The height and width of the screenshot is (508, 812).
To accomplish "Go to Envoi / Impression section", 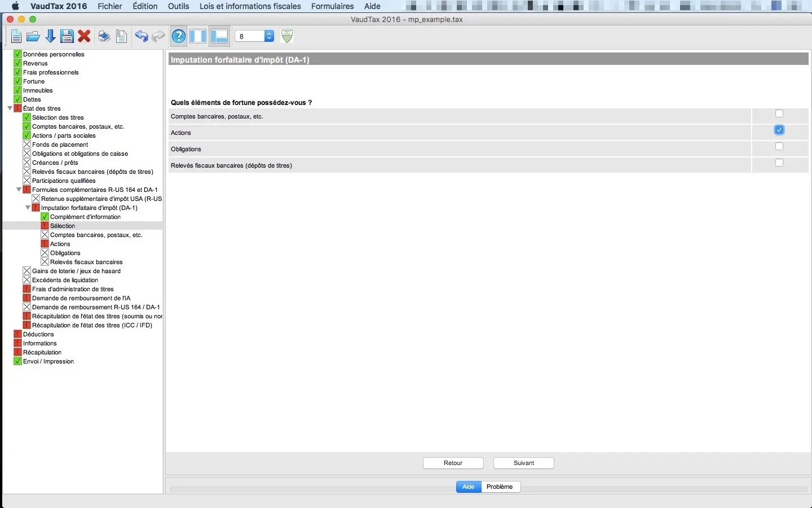I will tap(48, 361).
